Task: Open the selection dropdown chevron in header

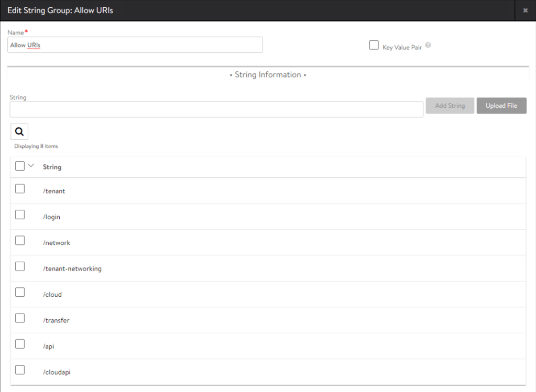Action: 31,166
